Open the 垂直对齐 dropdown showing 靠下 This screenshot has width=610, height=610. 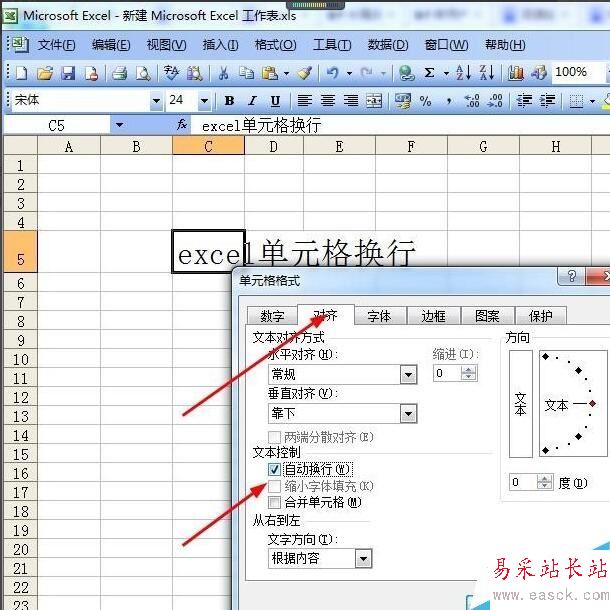click(408, 413)
